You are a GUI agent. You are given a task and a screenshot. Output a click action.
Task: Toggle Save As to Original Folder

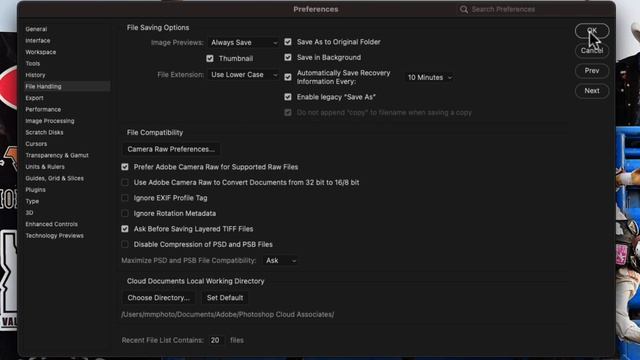tap(288, 42)
